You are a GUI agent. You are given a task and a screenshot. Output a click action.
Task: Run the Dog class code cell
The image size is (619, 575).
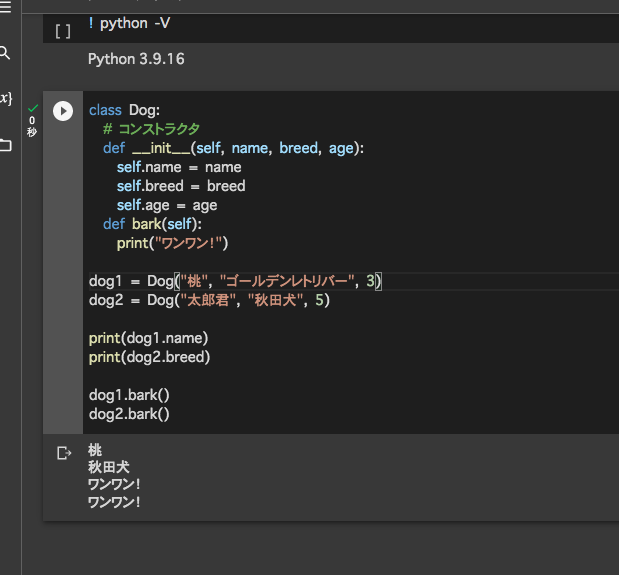(x=63, y=111)
